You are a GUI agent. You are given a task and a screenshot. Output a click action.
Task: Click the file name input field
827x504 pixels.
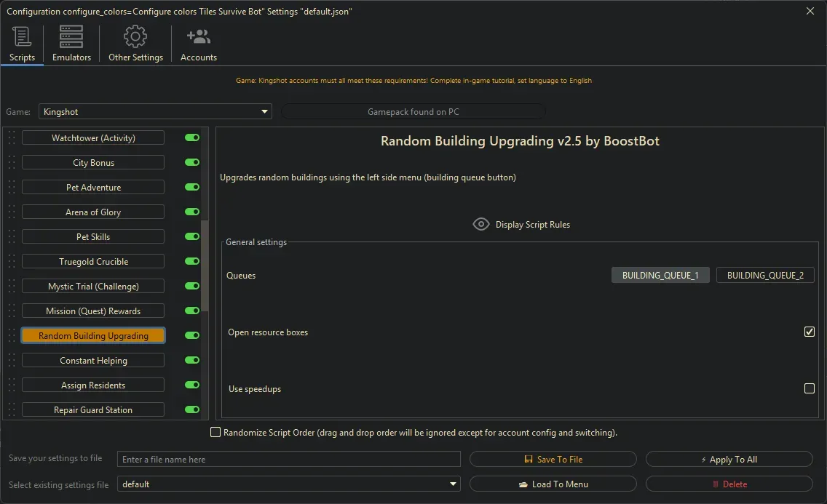coord(289,460)
